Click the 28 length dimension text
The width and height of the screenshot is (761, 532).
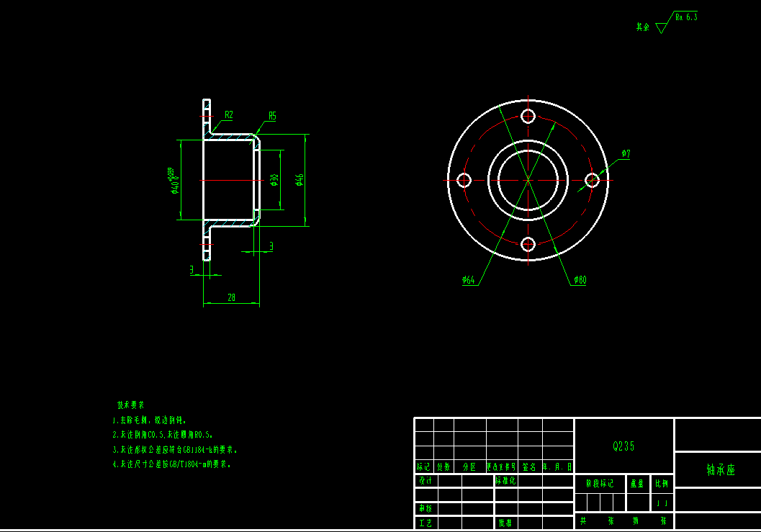point(232,297)
